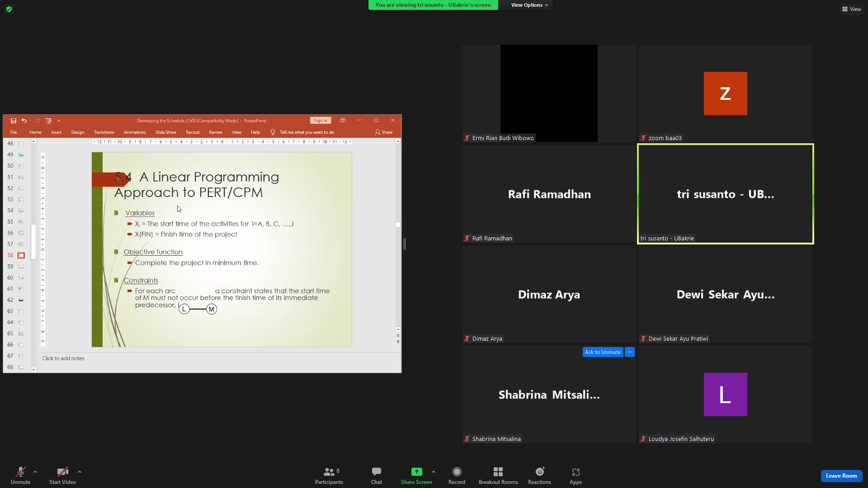Click the circled L node on slide

[184, 309]
